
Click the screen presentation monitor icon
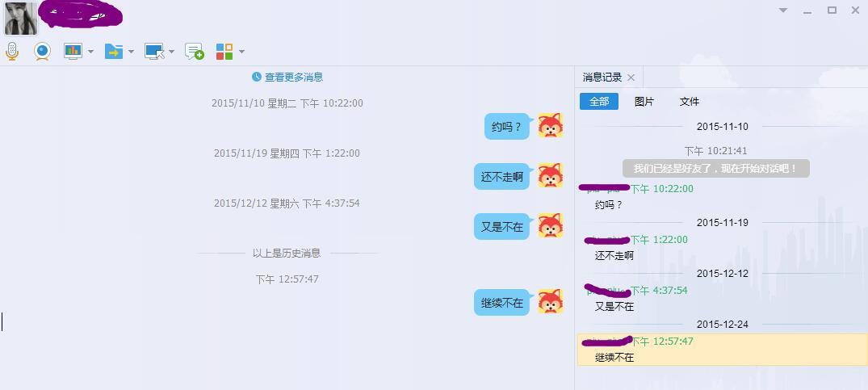(73, 51)
